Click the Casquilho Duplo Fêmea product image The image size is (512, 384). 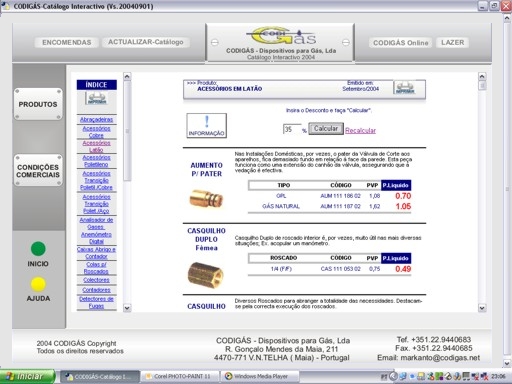206,275
